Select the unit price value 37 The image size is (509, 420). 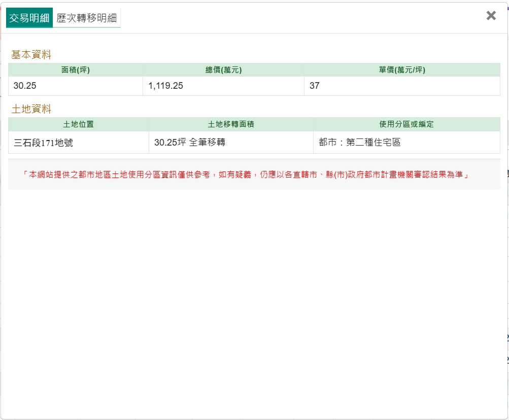(x=315, y=86)
